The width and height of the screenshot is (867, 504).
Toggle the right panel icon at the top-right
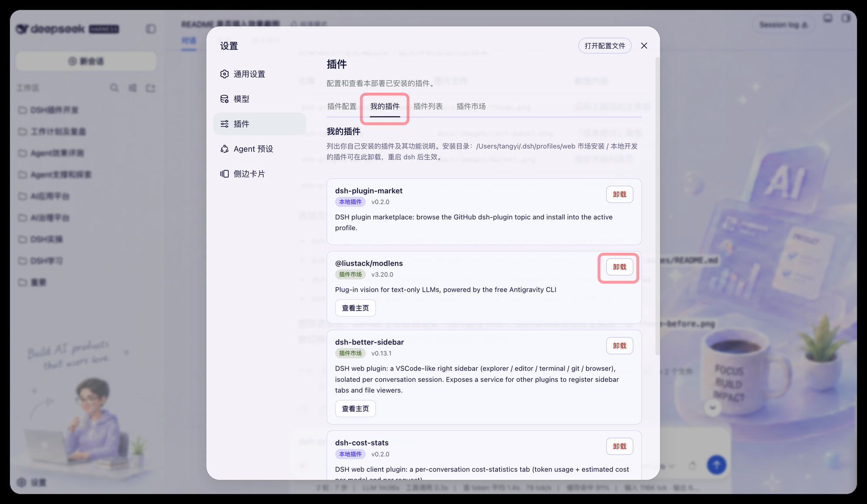coord(846,18)
